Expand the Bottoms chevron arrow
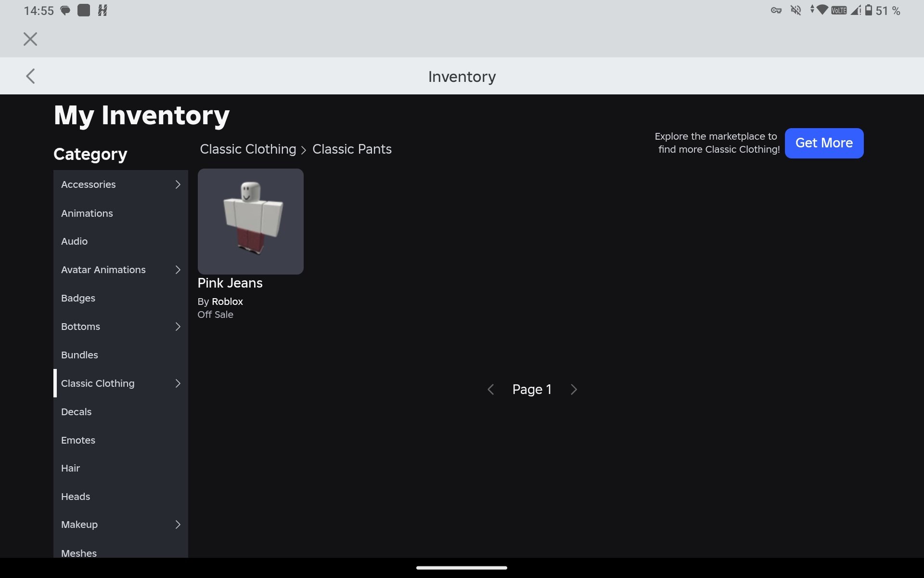This screenshot has width=924, height=578. click(x=178, y=327)
